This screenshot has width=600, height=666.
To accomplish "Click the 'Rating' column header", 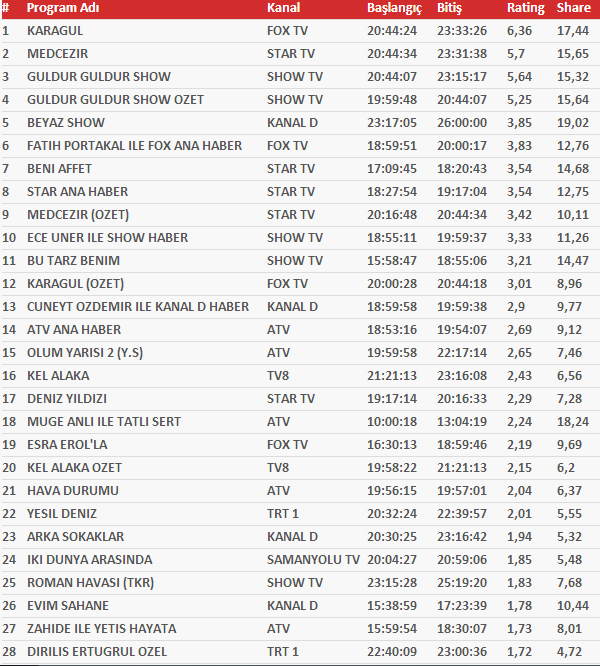I will 526,8.
